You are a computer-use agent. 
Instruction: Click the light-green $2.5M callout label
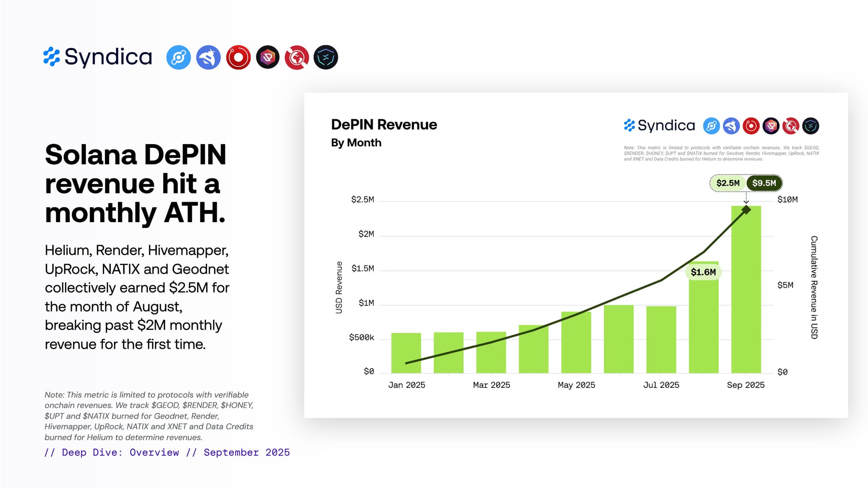coord(728,183)
